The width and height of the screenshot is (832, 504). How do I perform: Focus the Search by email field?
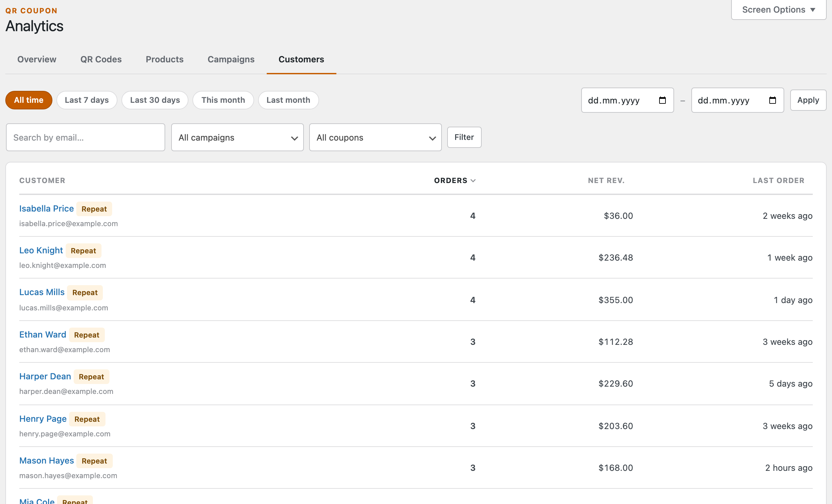click(x=86, y=137)
